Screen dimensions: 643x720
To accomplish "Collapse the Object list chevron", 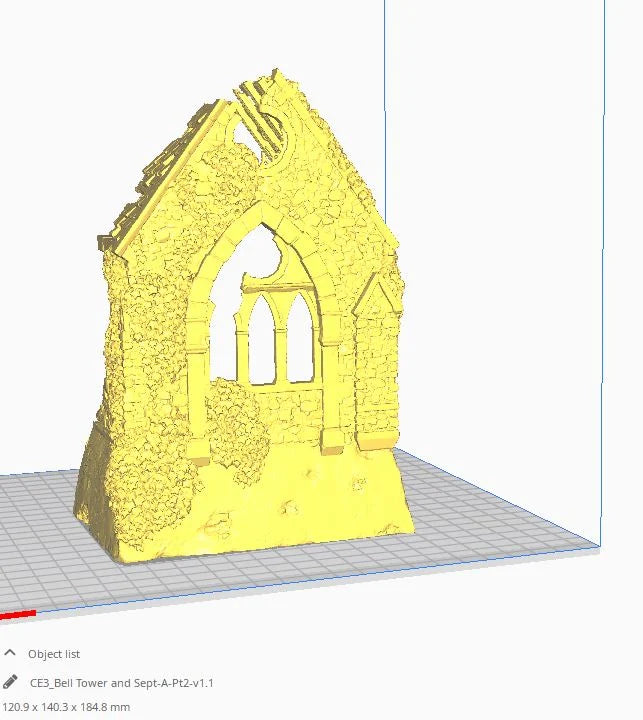I will point(11,654).
